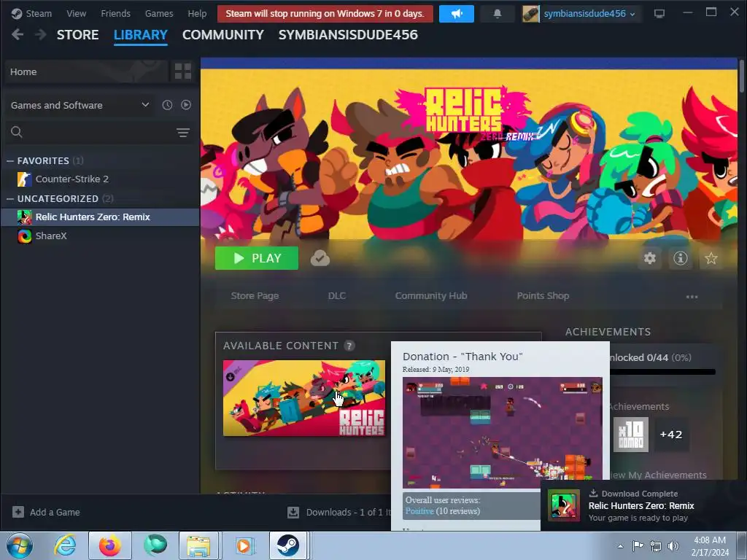747x560 pixels.
Task: Switch to Big Picture mode icon
Action: tap(659, 14)
